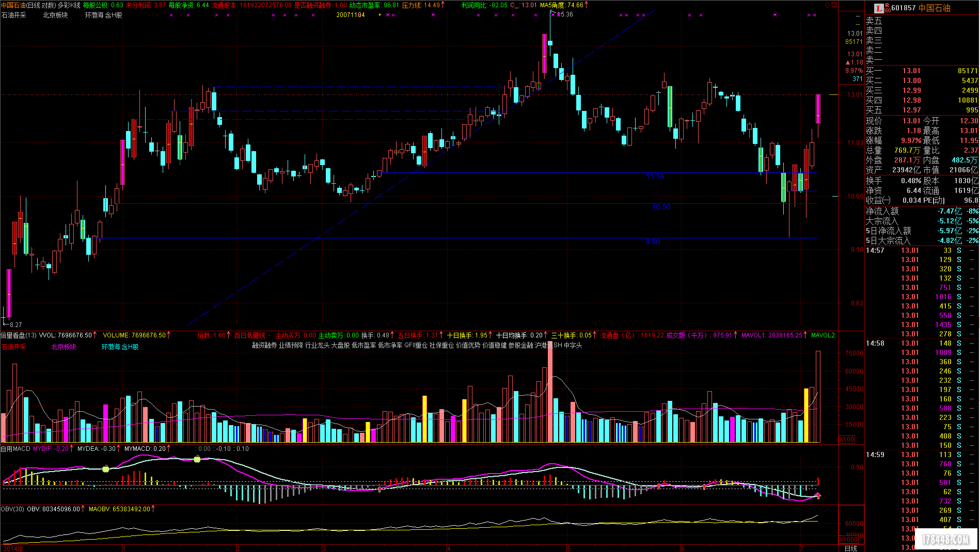Click the 178448.COM watermark logo
This screenshot has height=552, width=980.
[946, 540]
